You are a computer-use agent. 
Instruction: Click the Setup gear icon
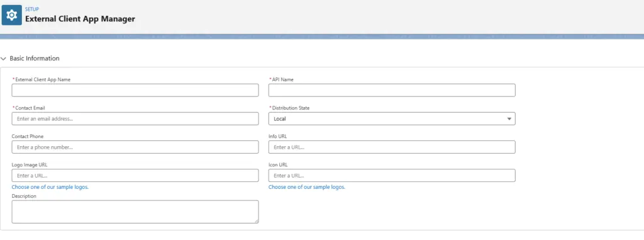point(11,15)
